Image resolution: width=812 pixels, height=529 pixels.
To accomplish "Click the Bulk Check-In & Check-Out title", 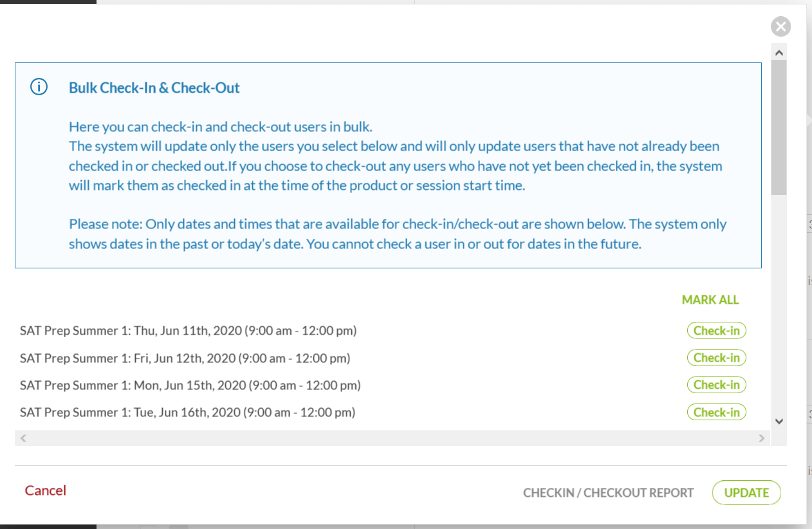I will click(154, 88).
